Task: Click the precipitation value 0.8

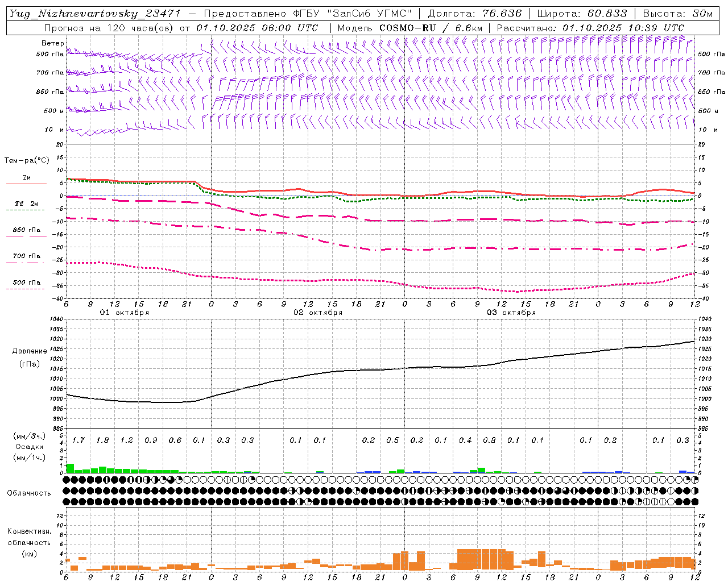Action: [x=489, y=440]
